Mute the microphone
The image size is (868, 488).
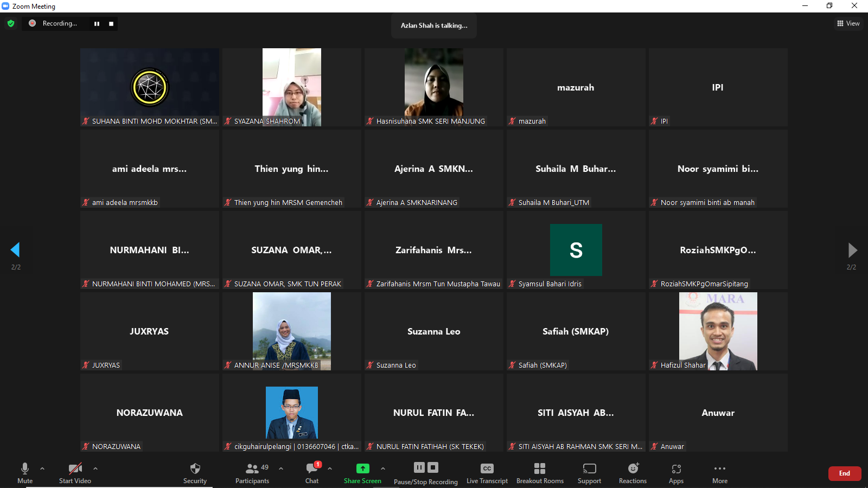pos(25,469)
